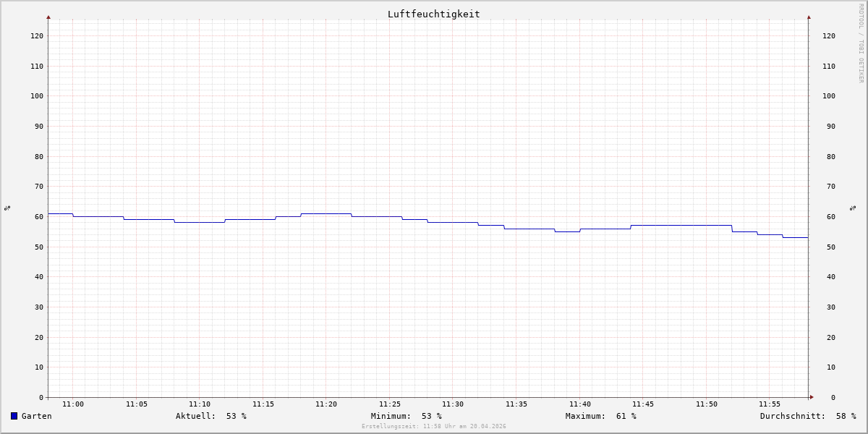Viewport: 868px width, 434px height.
Task: Click the Luftfeuchtigkeit chart title
Action: point(433,14)
